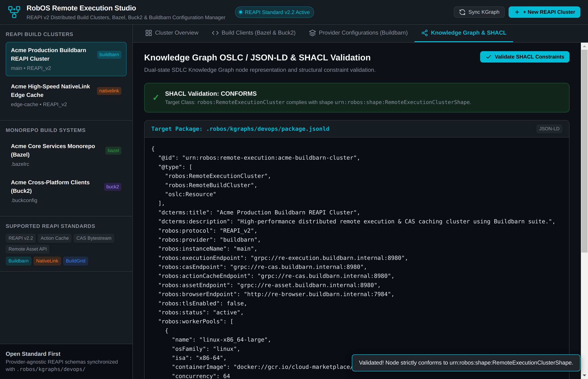This screenshot has height=379, width=588.
Task: Click the blue BuildGrid provider chip
Action: tap(75, 261)
